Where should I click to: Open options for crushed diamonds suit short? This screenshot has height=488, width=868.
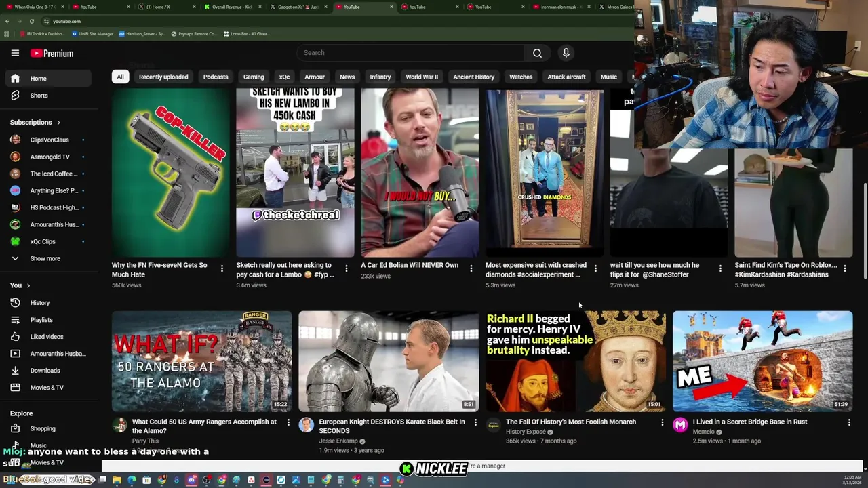(595, 269)
